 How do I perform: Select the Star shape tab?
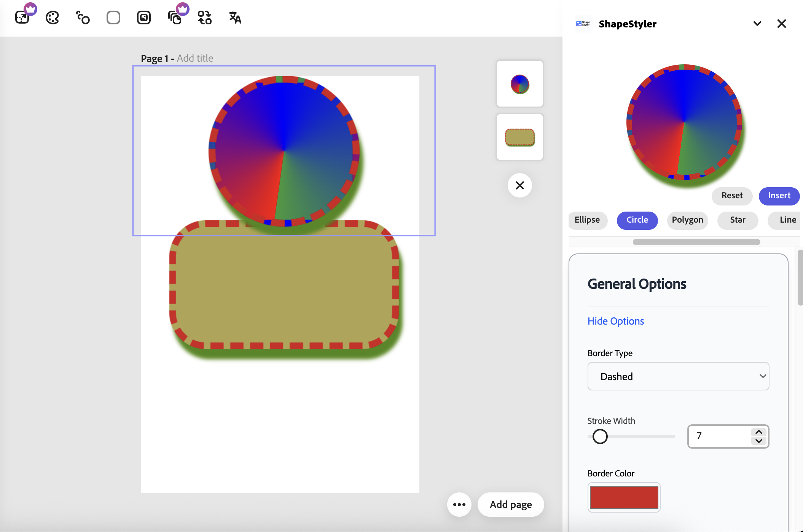[738, 220]
